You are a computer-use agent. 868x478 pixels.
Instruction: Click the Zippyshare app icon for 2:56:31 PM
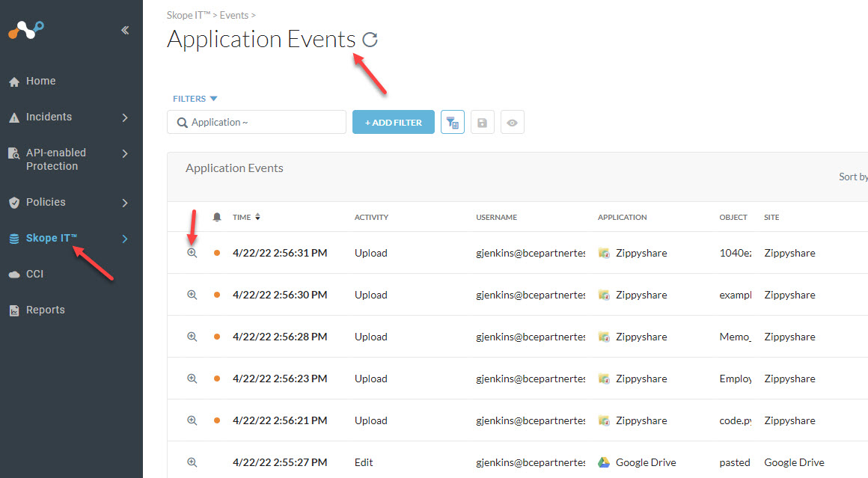click(x=604, y=253)
